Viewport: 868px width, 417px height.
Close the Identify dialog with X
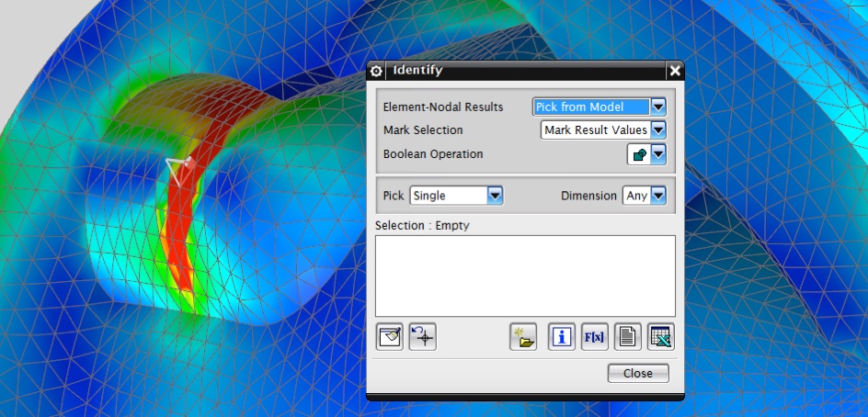(x=675, y=71)
